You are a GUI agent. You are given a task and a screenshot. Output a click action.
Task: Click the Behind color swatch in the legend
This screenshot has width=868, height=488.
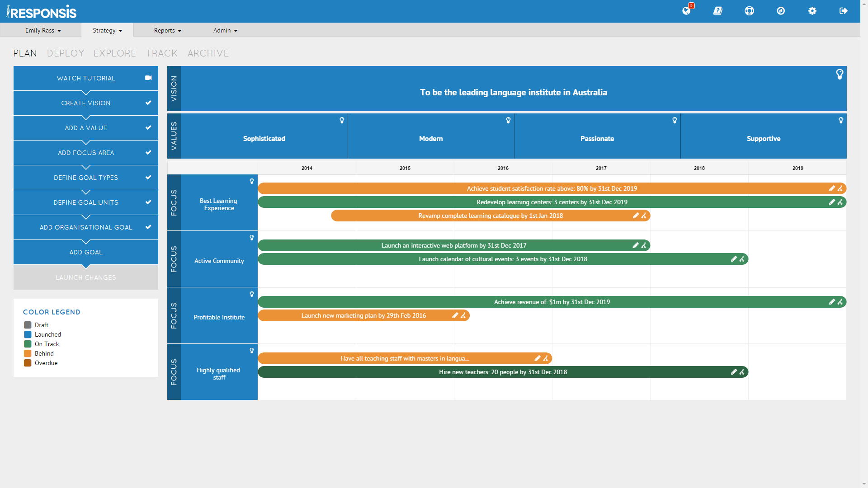coord(28,353)
